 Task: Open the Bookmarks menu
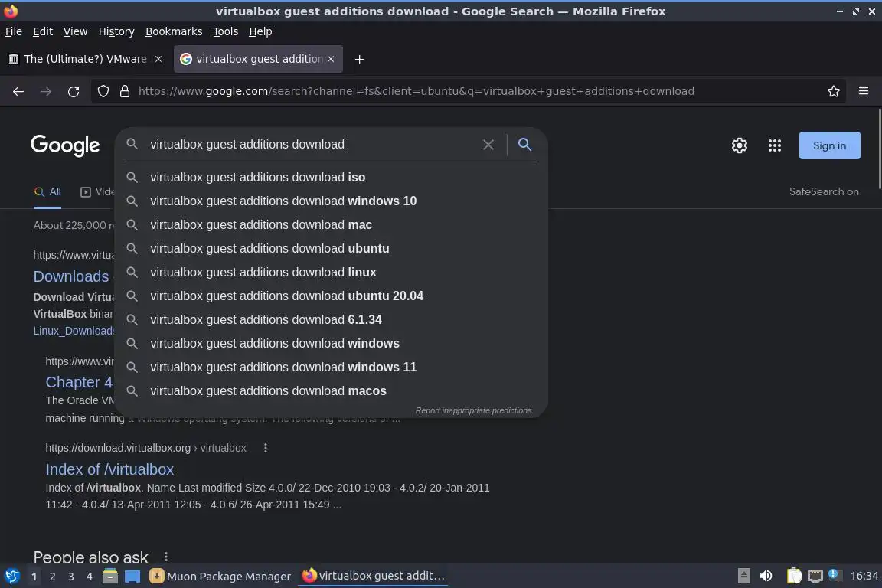coord(174,31)
